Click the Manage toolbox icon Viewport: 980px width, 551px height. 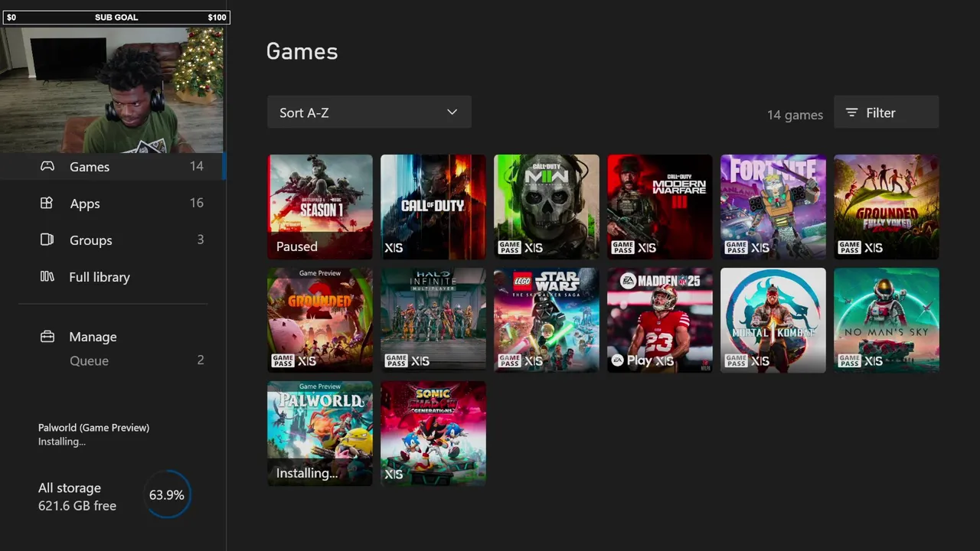tap(47, 337)
